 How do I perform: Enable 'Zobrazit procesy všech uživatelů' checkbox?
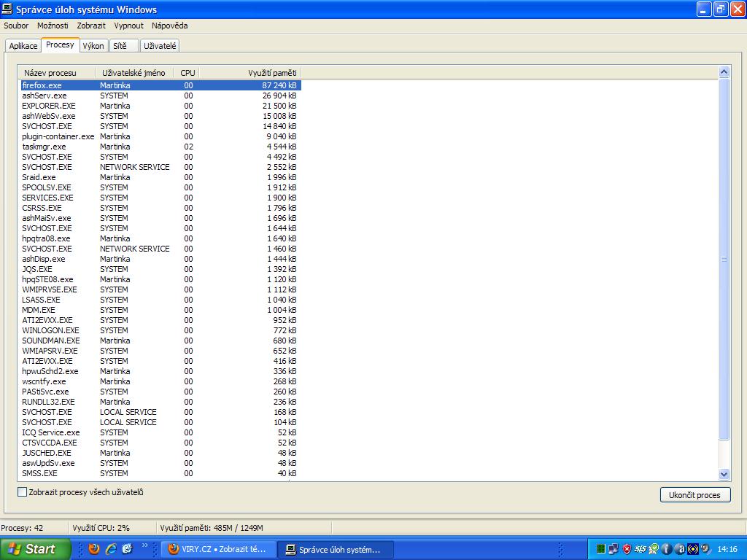(23, 492)
